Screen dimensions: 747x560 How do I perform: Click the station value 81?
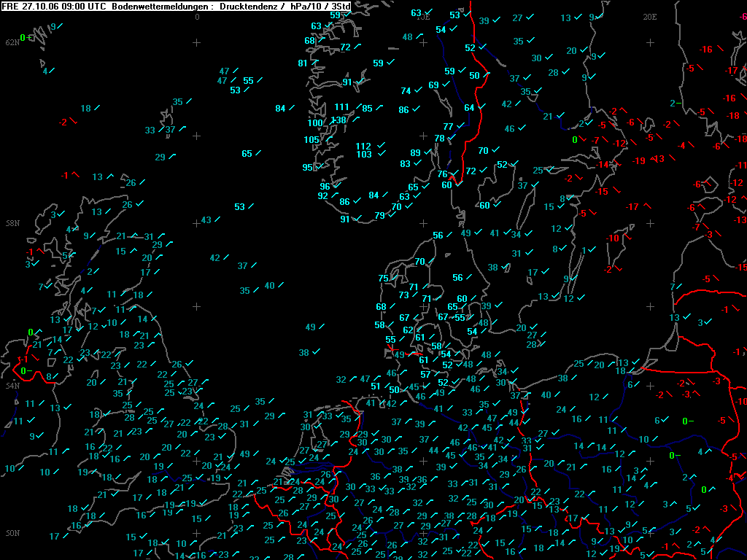coord(303,63)
